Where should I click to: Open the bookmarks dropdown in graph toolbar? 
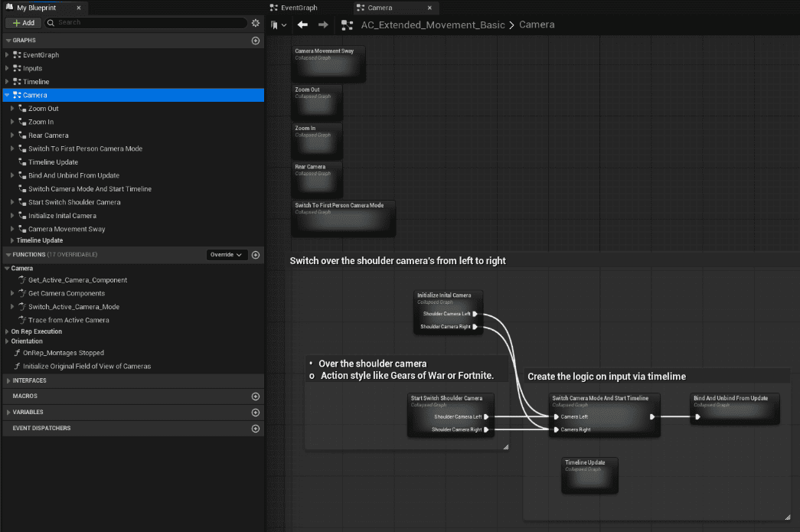tap(279, 25)
